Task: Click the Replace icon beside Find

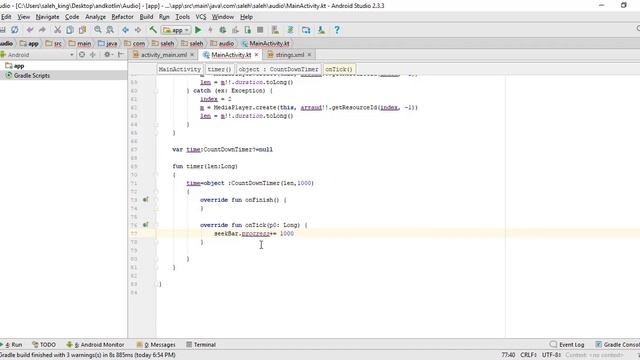Action: [x=110, y=30]
